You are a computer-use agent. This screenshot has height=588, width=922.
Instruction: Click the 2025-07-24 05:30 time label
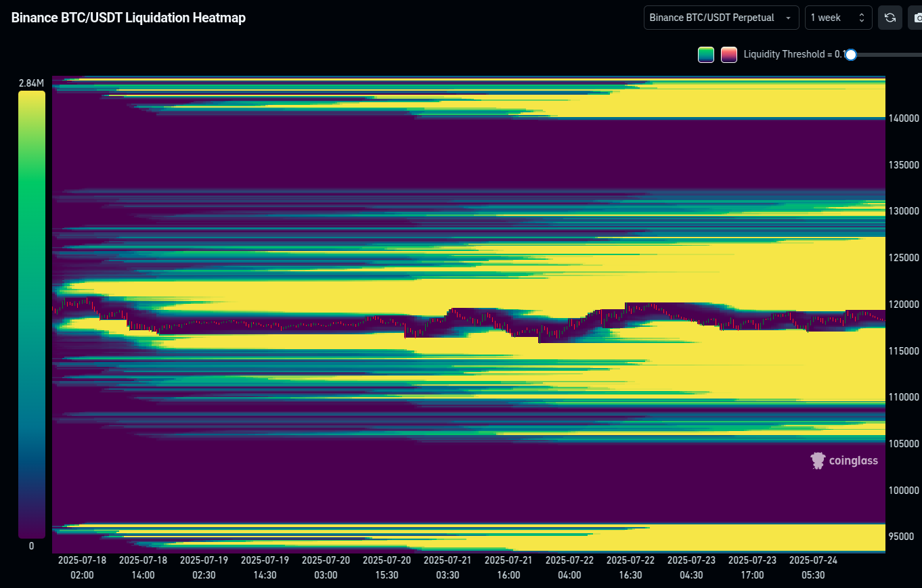[813, 568]
